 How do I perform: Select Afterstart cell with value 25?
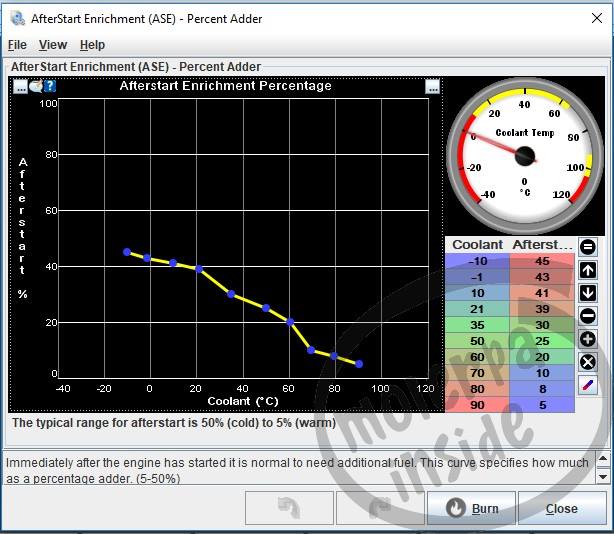pyautogui.click(x=542, y=341)
